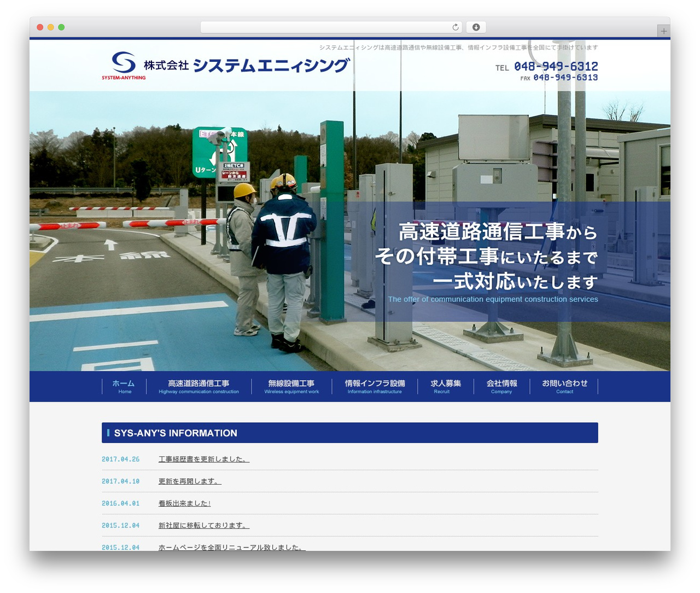Click the 株式会社システムエニィシング company name
The image size is (700, 593).
247,66
